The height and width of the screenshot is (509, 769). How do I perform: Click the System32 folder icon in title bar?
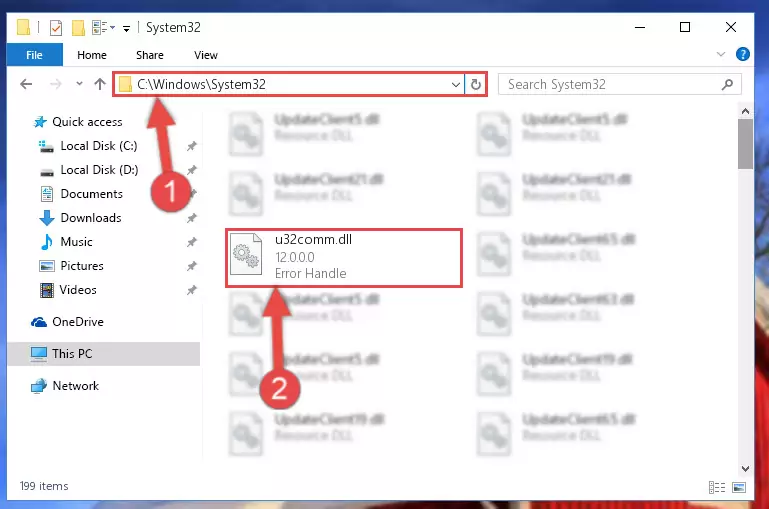coord(23,27)
